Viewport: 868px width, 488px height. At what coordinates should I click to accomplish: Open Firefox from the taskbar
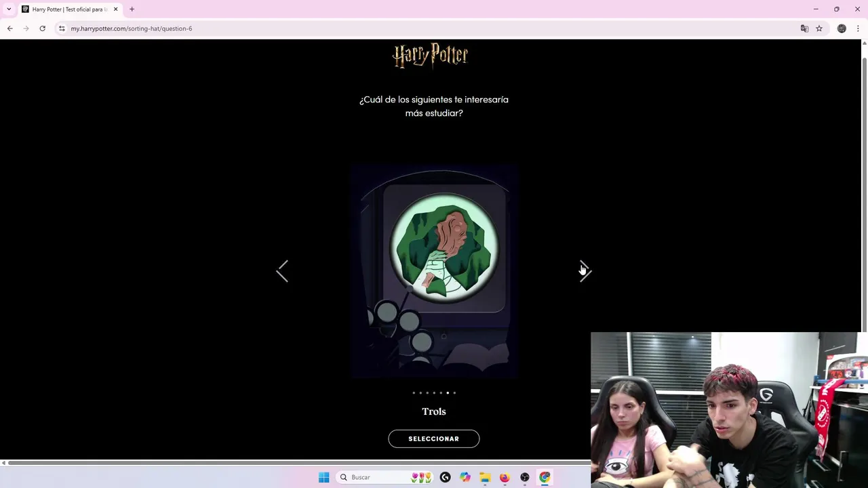pos(505,477)
